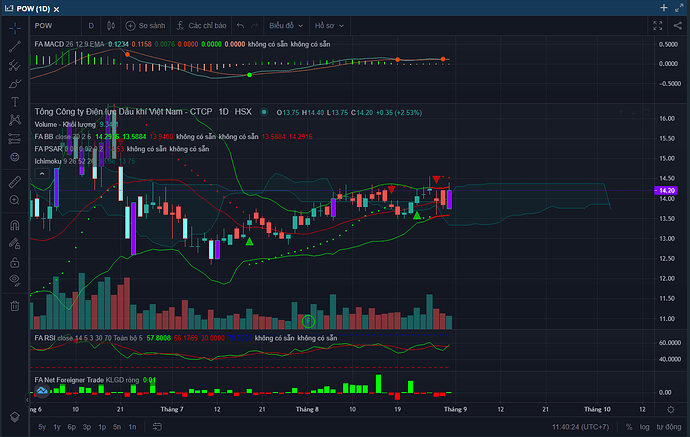Click the So sánh compare button
This screenshot has width=690, height=437.
(148, 25)
